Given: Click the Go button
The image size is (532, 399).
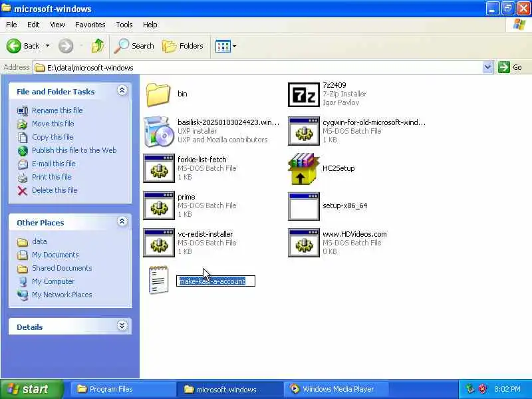Looking at the screenshot, I should 510,67.
